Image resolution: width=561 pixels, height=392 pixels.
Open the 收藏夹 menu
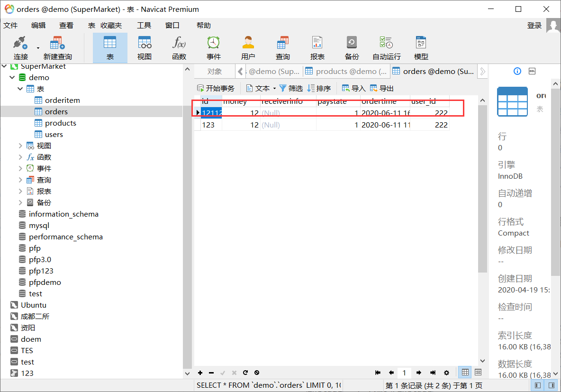coord(111,26)
